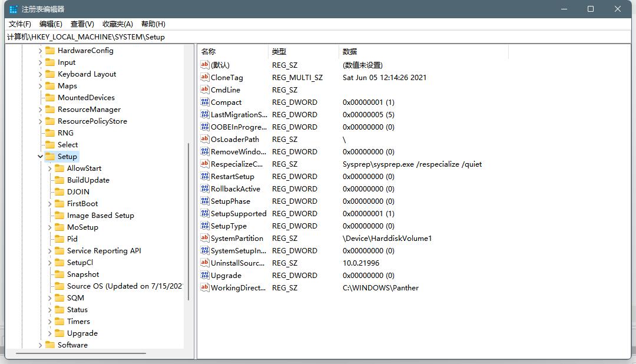Click the DWORD icon of Compact value
636x364 pixels.
pyautogui.click(x=205, y=102)
